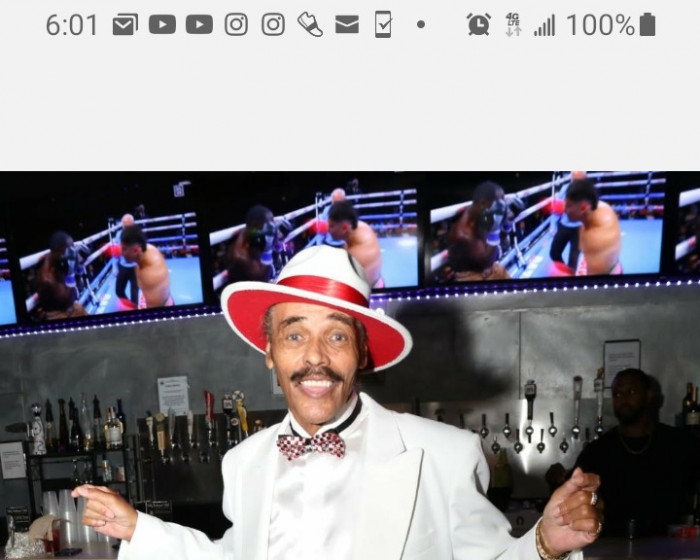
Task: Tap the right YouTube notification icon
Action: 199,25
